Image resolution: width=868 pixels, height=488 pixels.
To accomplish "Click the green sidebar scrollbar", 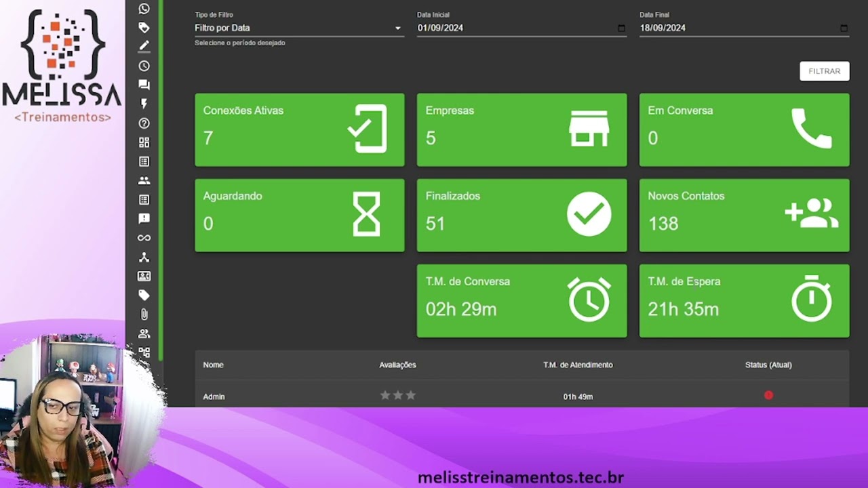I will point(161,180).
